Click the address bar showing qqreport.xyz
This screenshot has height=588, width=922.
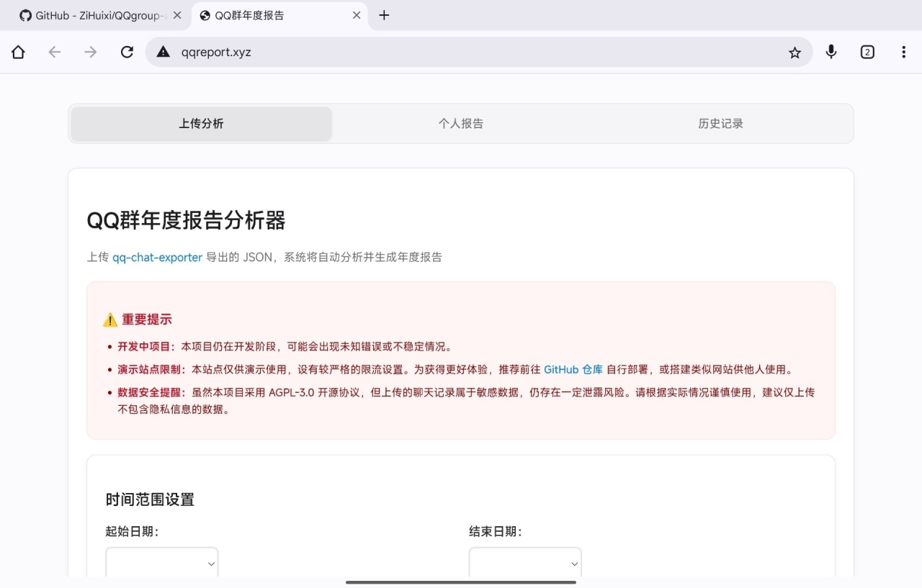(479, 52)
